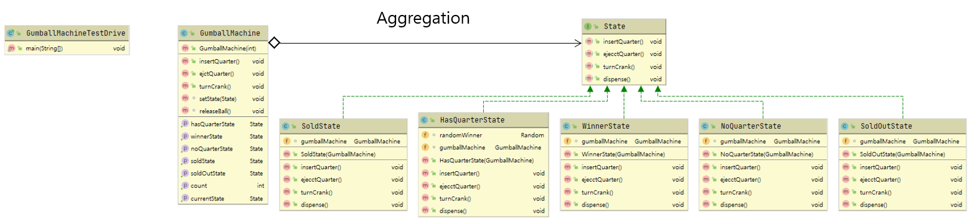The width and height of the screenshot is (980, 224).
Task: Select the WinnerState class title
Action: 605,126
